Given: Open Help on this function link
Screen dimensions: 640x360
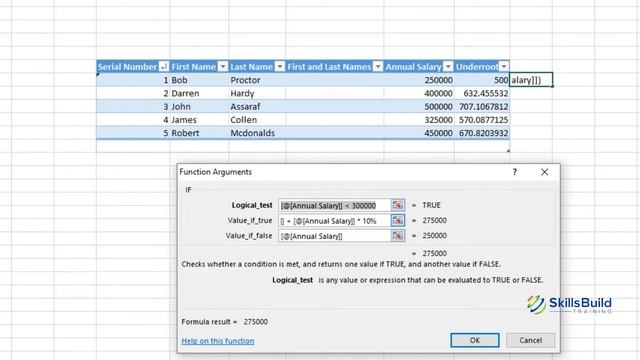Looking at the screenshot, I should pyautogui.click(x=218, y=341).
